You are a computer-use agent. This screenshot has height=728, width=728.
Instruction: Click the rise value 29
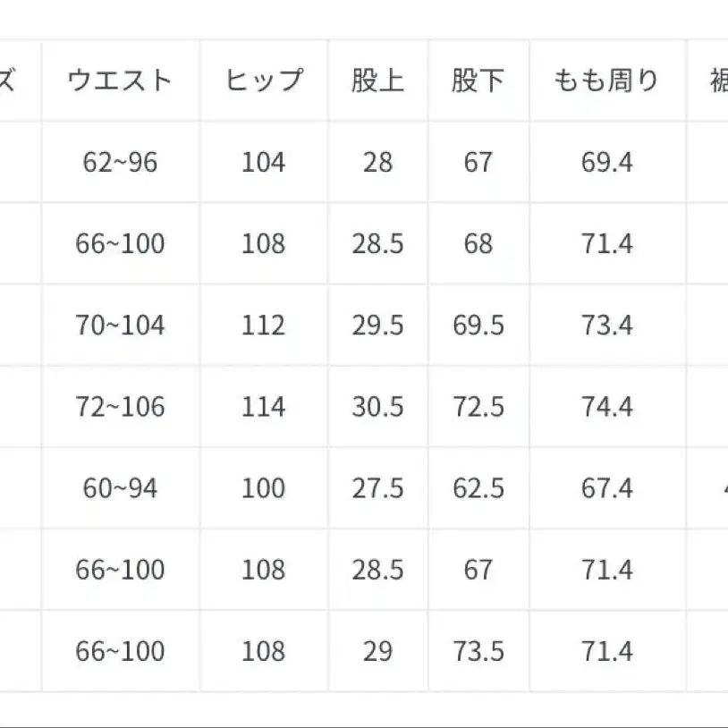pos(377,651)
